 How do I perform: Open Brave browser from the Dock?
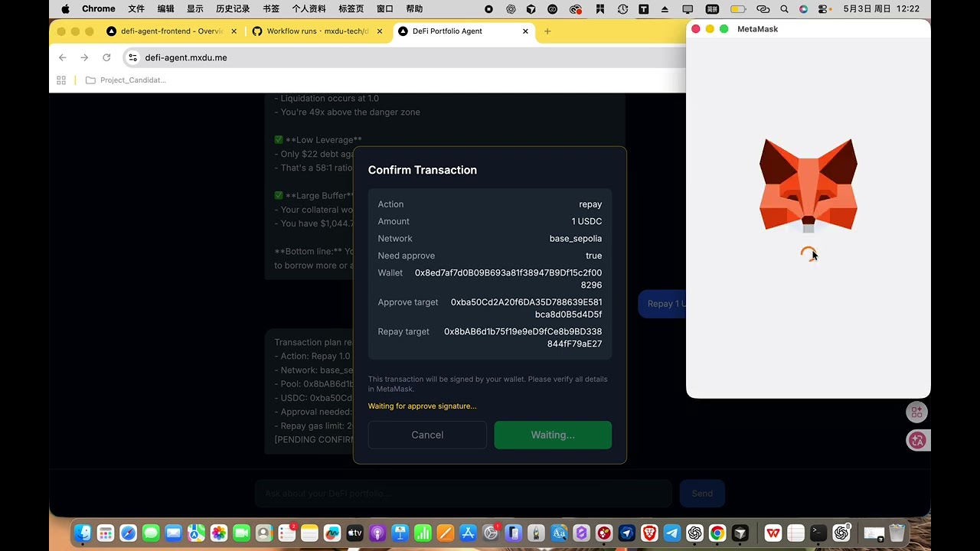[649, 533]
